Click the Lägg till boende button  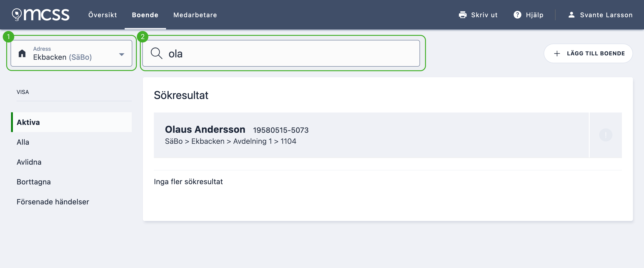pyautogui.click(x=588, y=54)
